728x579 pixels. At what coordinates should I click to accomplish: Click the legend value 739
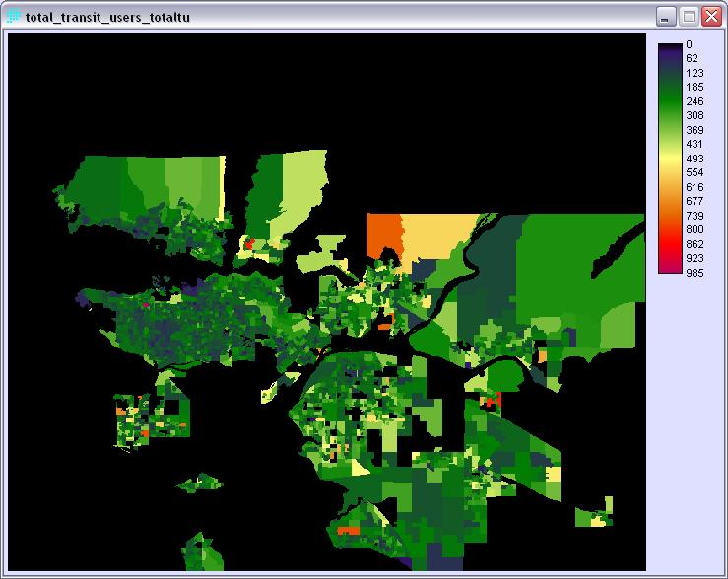pos(695,216)
